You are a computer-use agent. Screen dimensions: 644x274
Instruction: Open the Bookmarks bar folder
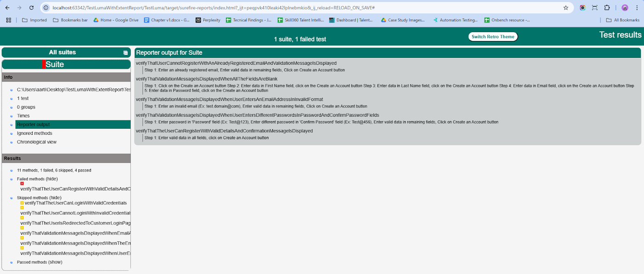(70, 20)
